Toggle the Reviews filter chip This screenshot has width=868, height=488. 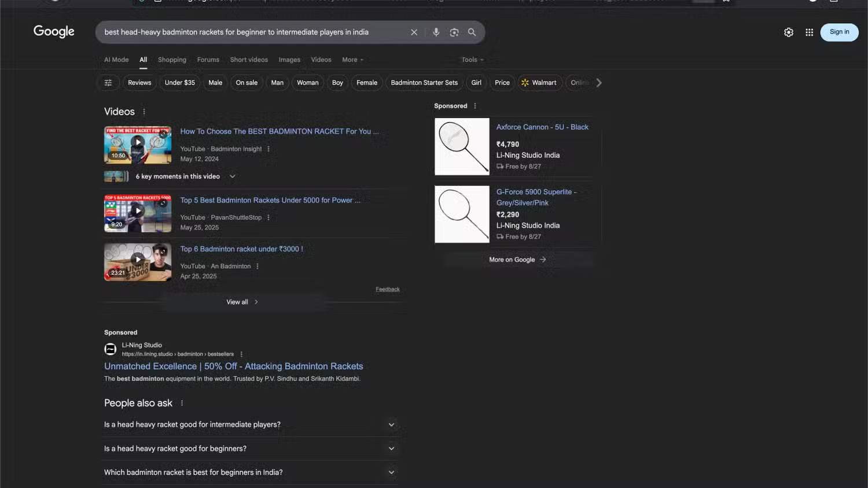click(x=139, y=82)
